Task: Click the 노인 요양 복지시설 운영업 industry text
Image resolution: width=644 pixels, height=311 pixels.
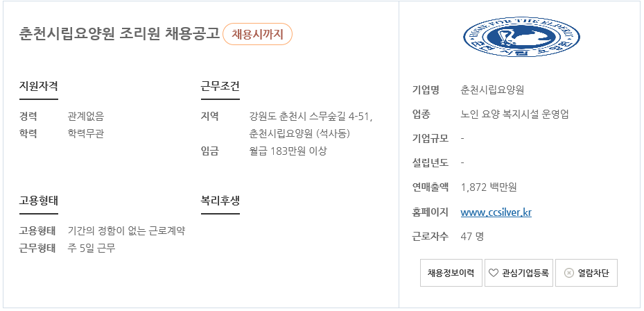Action: pyautogui.click(x=514, y=115)
